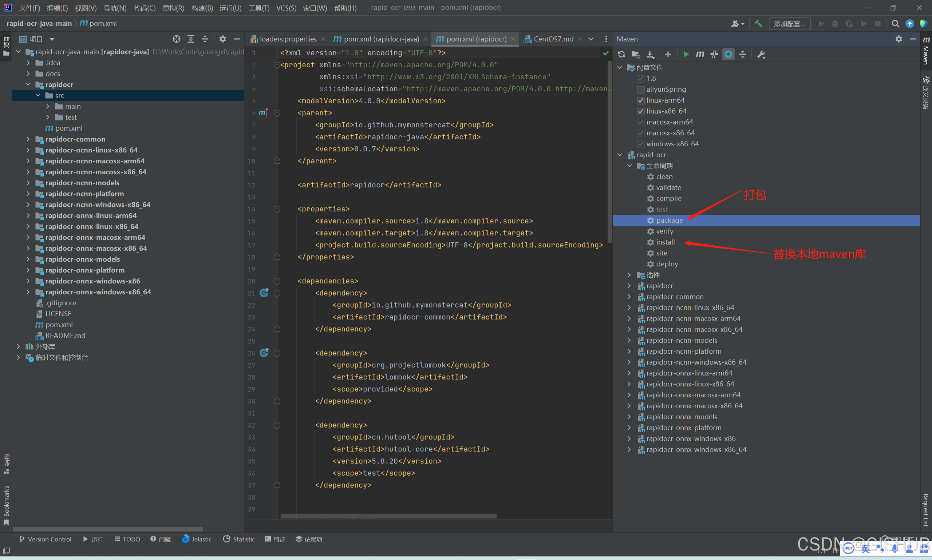The image size is (932, 560).
Task: Uncheck the windows-x86_64 profile
Action: [x=640, y=144]
